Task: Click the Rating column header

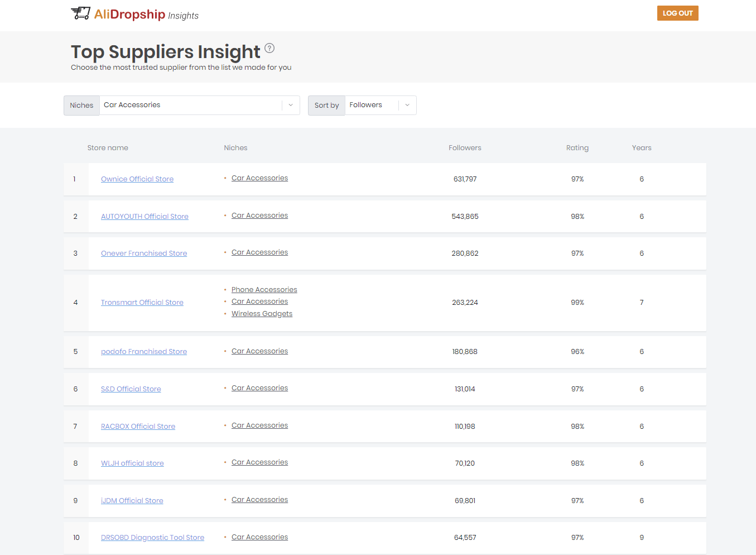Action: (577, 147)
